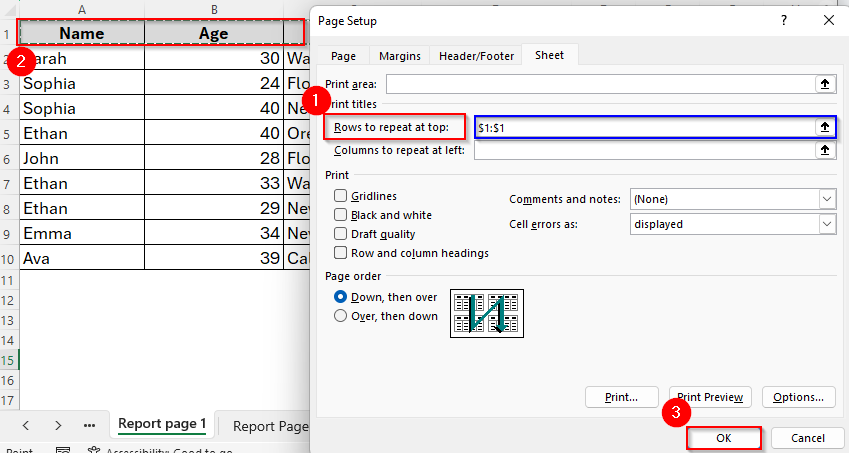
Task: Select the age cell with value 33
Action: 214,183
